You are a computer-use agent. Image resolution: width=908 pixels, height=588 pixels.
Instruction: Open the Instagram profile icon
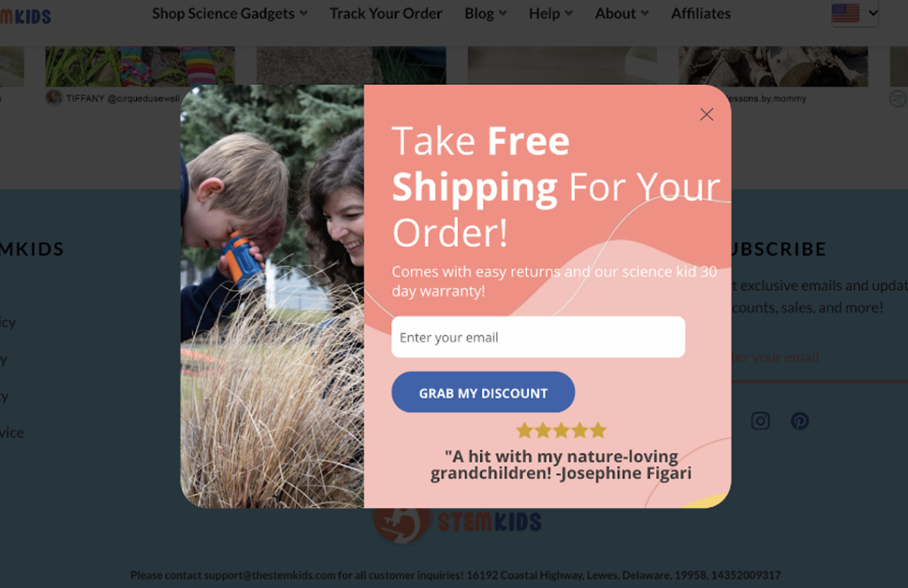(759, 420)
